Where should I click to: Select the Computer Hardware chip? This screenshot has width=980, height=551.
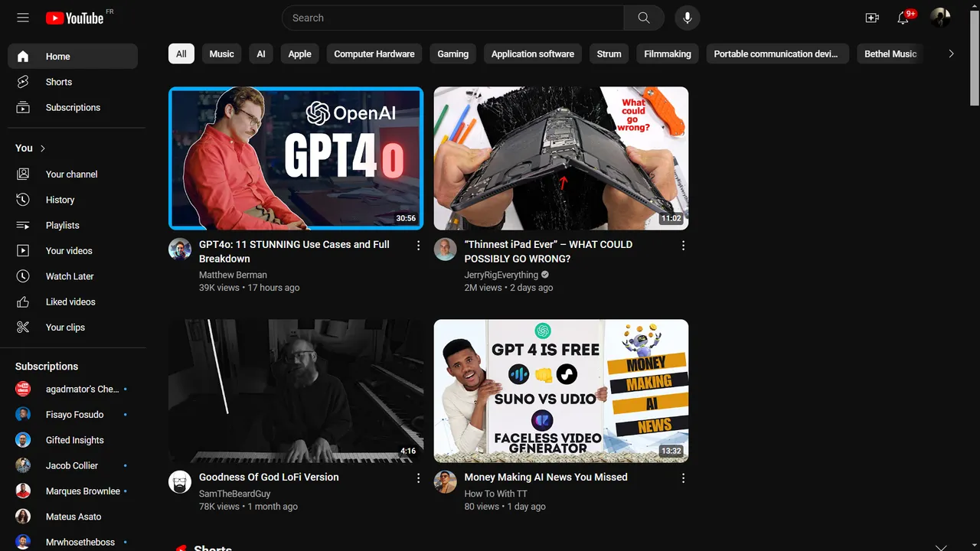tap(374, 54)
